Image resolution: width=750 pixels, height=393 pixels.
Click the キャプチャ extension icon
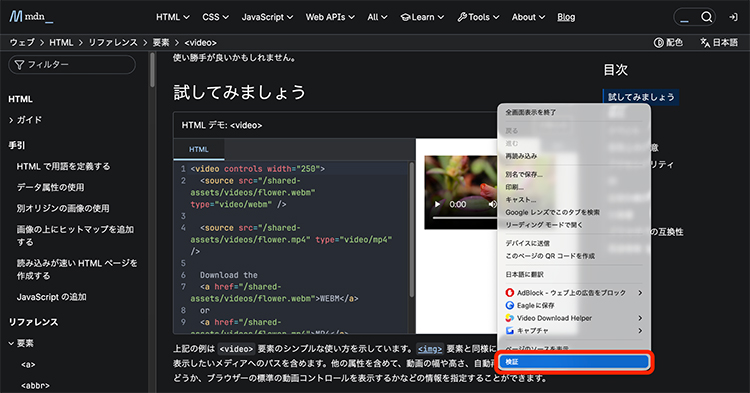[509, 330]
